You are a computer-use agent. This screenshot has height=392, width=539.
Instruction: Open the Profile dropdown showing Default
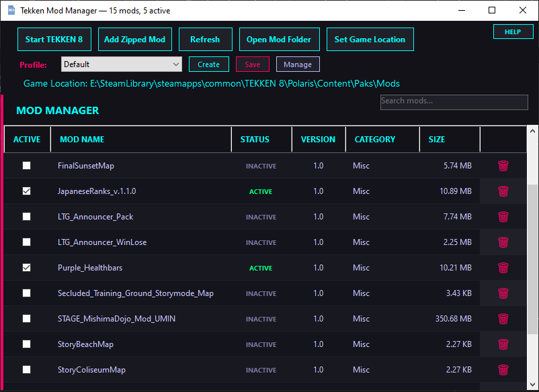[122, 64]
